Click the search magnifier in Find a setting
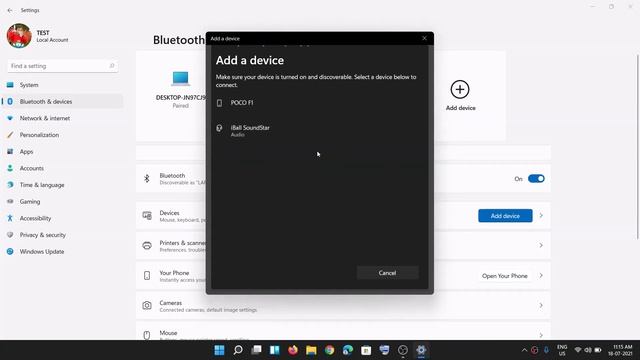Screen dimensions: 640x360 pyautogui.click(x=111, y=66)
